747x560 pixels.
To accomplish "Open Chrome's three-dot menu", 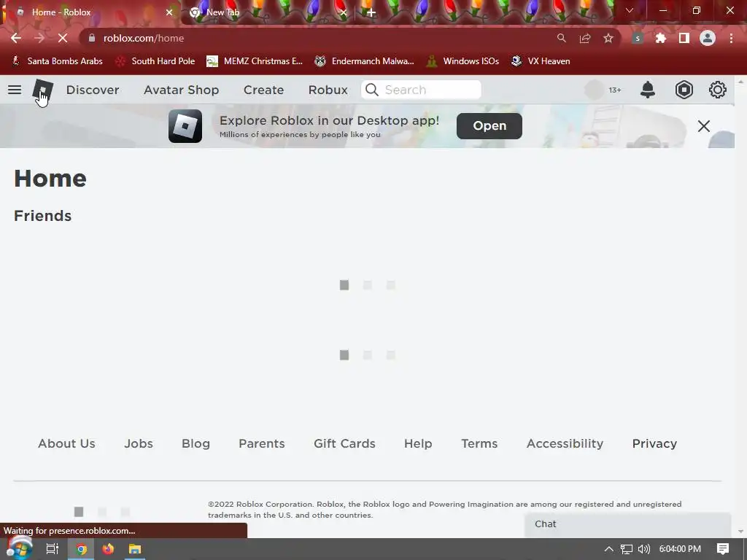I will tap(731, 38).
